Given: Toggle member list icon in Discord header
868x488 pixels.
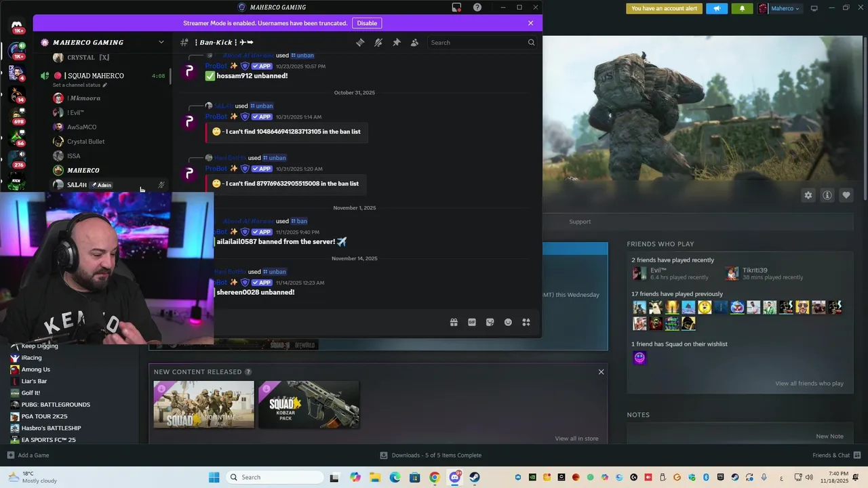Looking at the screenshot, I should coord(414,42).
